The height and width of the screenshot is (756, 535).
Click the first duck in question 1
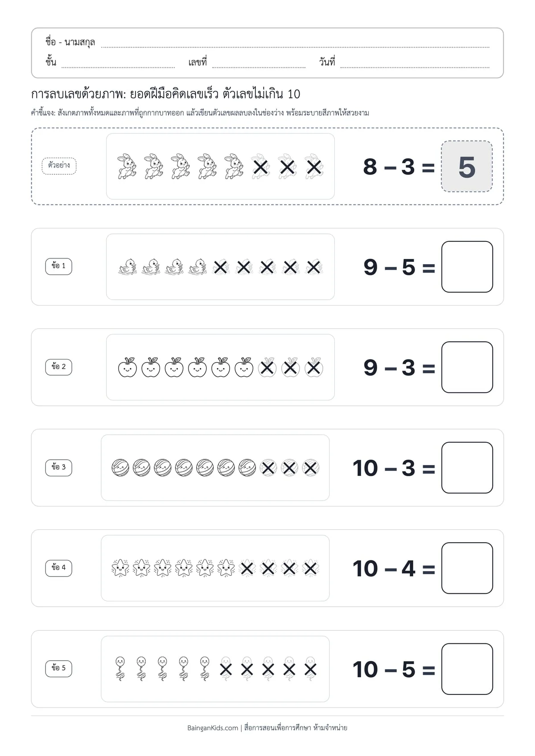coord(128,267)
